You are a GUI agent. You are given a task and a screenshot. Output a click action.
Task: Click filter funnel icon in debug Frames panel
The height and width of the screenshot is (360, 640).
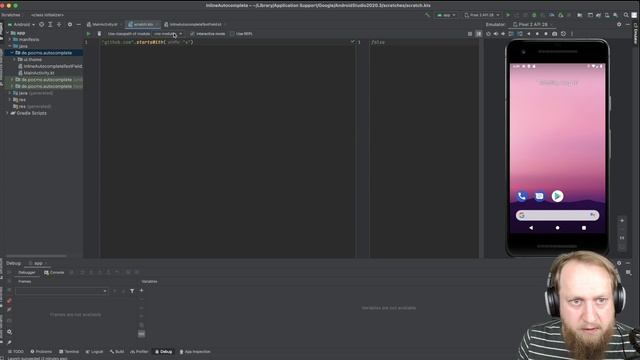[x=132, y=291]
